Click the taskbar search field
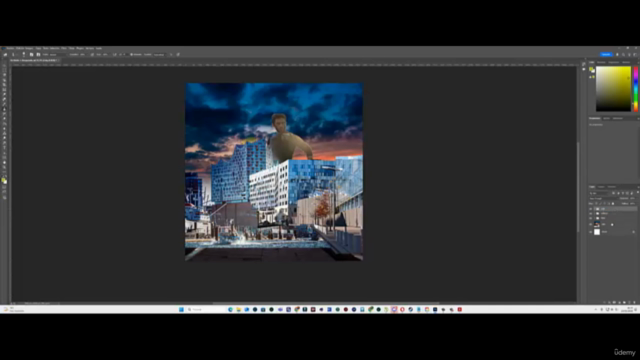 point(205,309)
